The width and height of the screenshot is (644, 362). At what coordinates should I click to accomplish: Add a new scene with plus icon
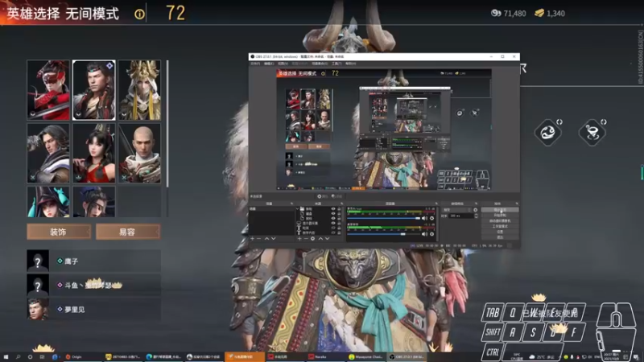click(x=253, y=238)
